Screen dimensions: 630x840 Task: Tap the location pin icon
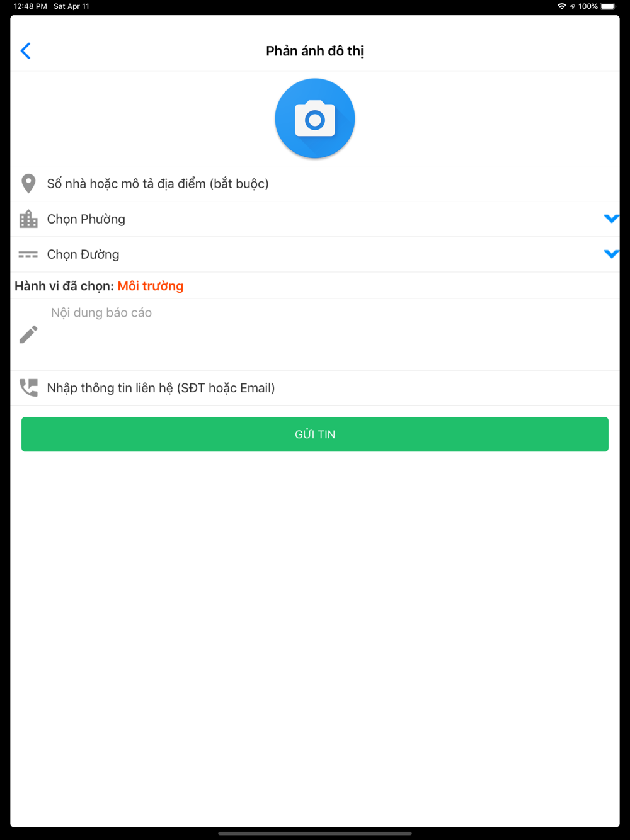[28, 184]
